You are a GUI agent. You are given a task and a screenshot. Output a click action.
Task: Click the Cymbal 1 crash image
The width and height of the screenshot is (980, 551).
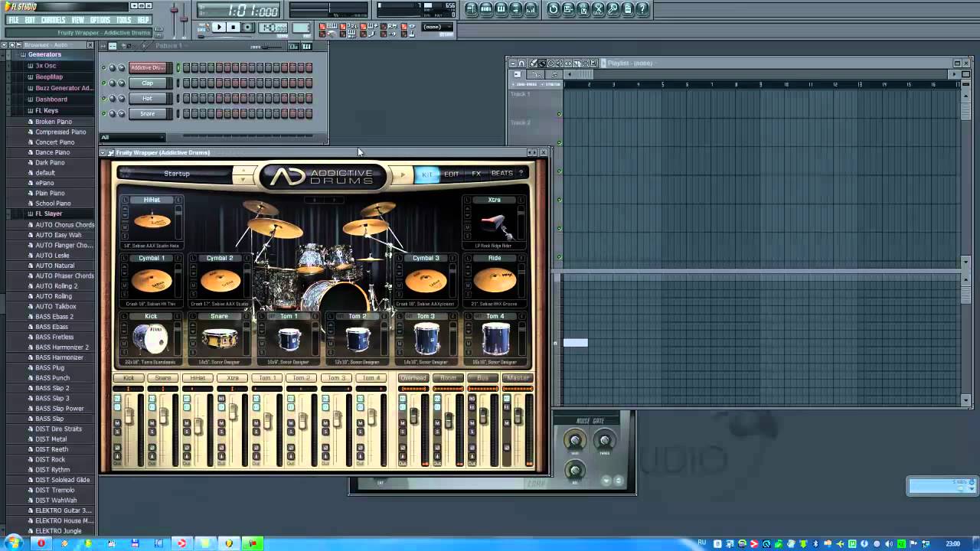click(x=152, y=281)
